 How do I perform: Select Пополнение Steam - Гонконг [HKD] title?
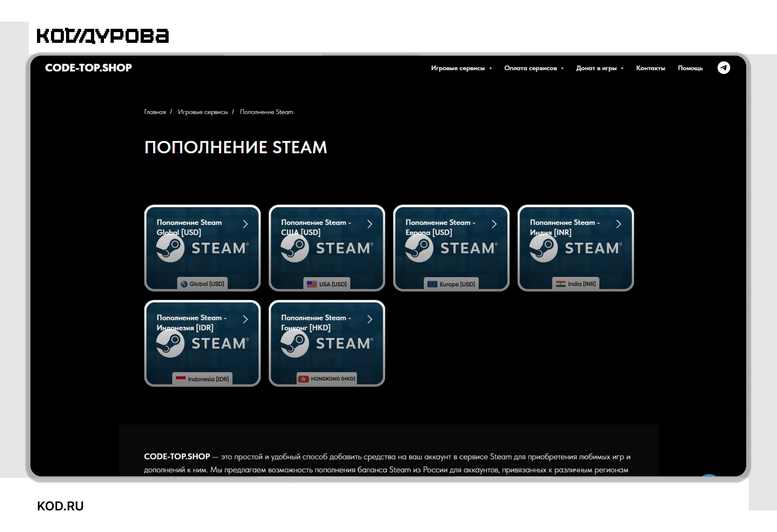click(316, 323)
